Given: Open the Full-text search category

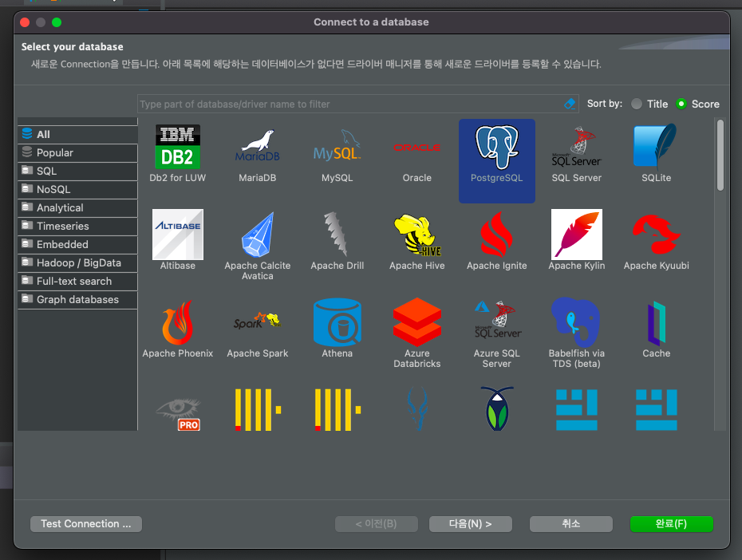Looking at the screenshot, I should 77,282.
